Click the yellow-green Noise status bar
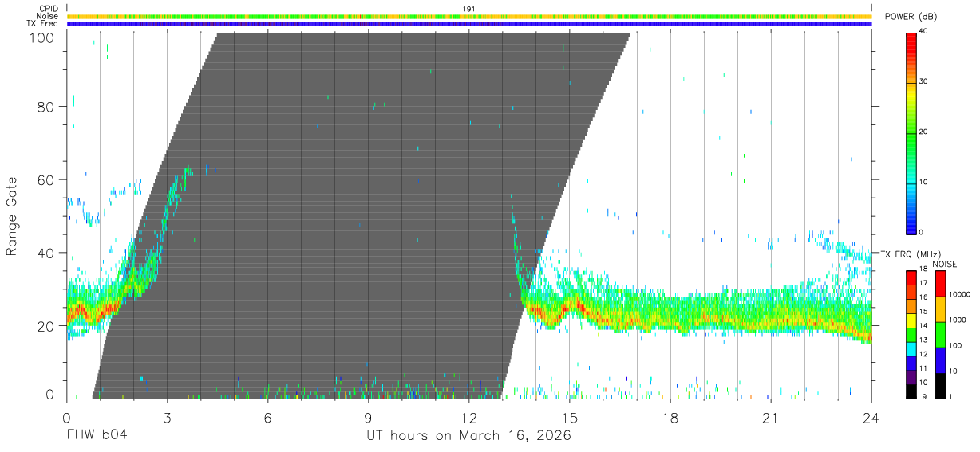This screenshot has width=980, height=452. click(469, 16)
